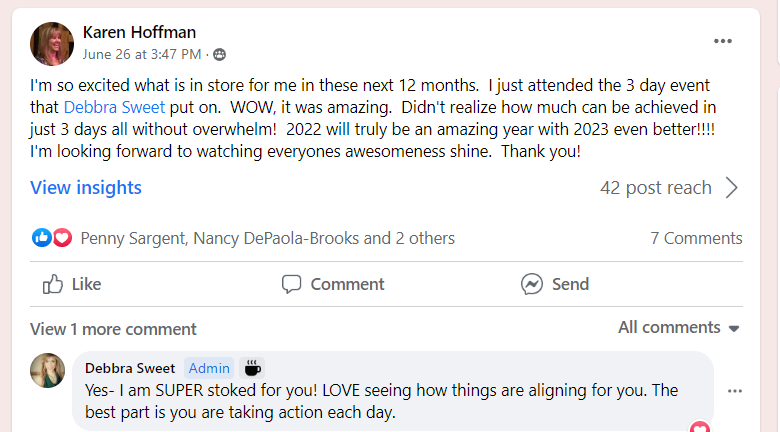The height and width of the screenshot is (432, 780).
Task: Open comment options three-dot menu
Action: coord(735,391)
